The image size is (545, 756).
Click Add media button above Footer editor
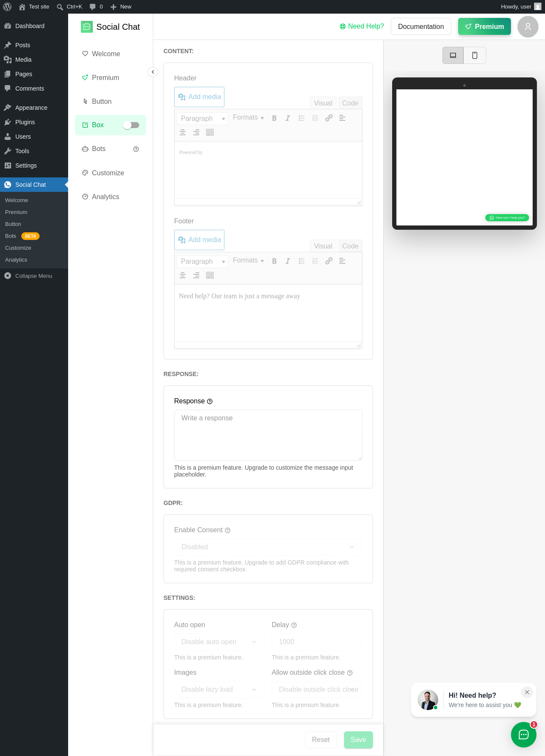199,240
